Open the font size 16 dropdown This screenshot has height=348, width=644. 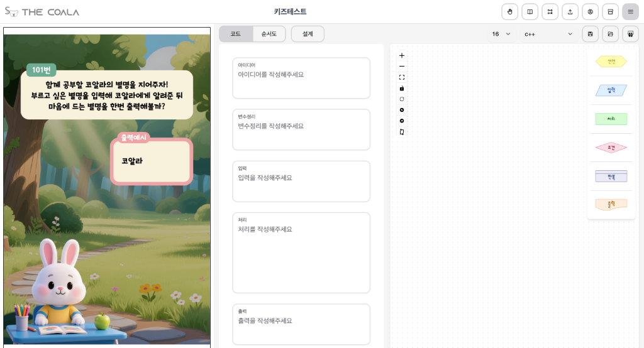pos(501,34)
